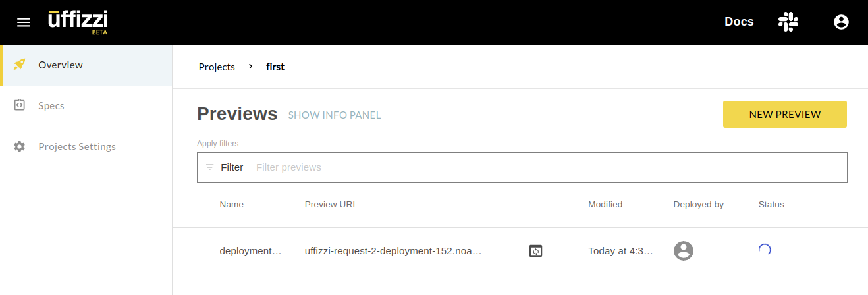Click the Projects Settings gear icon

[20, 146]
